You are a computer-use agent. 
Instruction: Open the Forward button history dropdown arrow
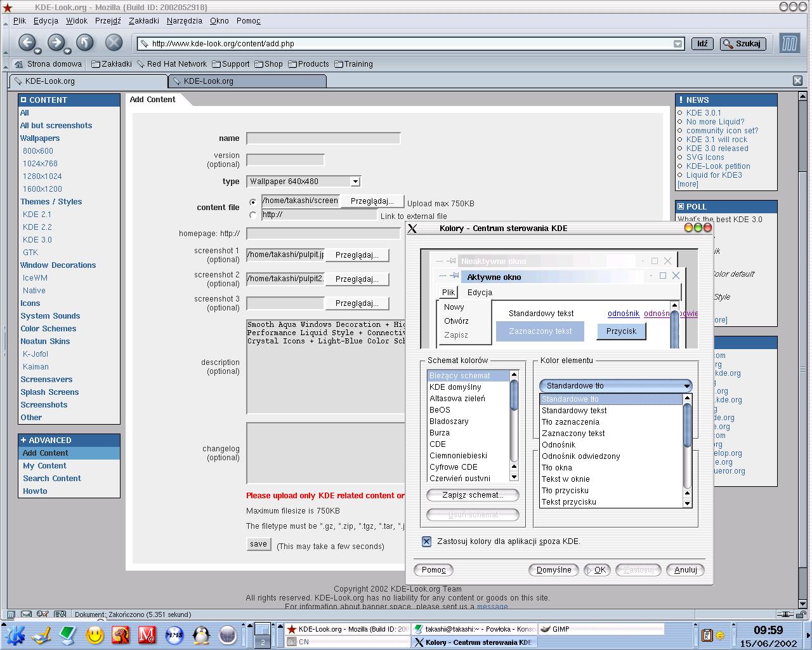(67, 51)
